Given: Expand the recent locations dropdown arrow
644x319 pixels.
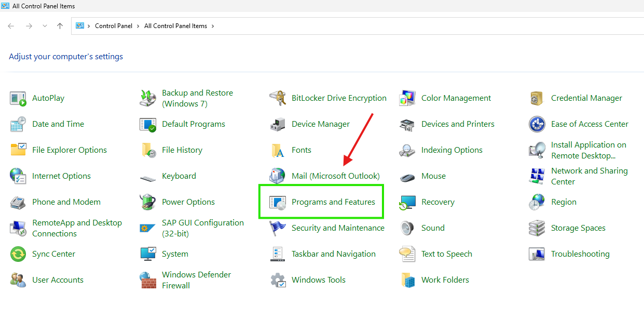Looking at the screenshot, I should (x=45, y=26).
